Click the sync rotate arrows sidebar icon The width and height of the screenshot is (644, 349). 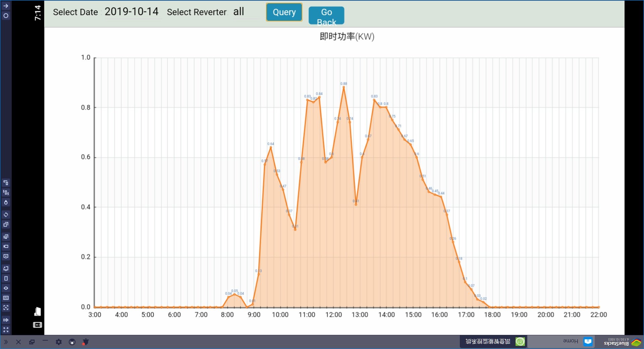[6, 214]
